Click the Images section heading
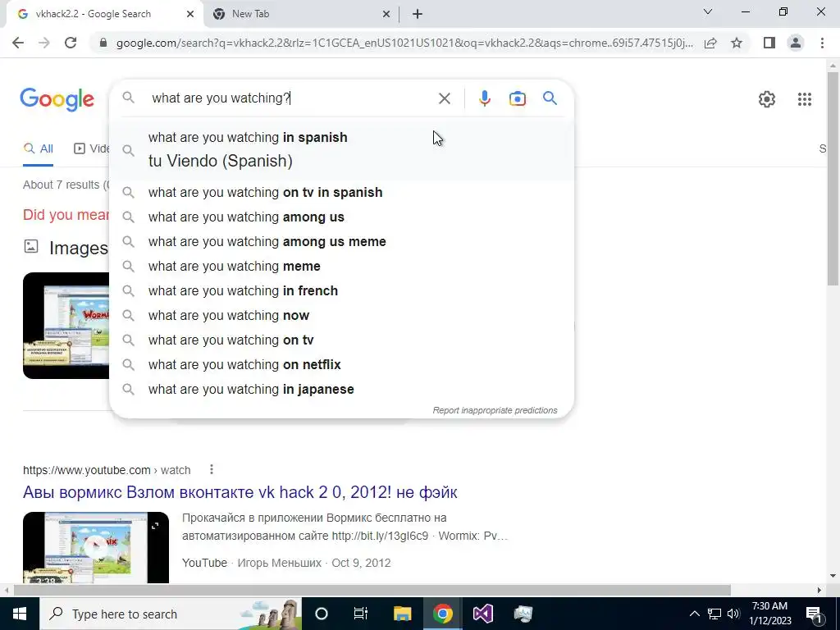Image resolution: width=840 pixels, height=630 pixels. [78, 248]
